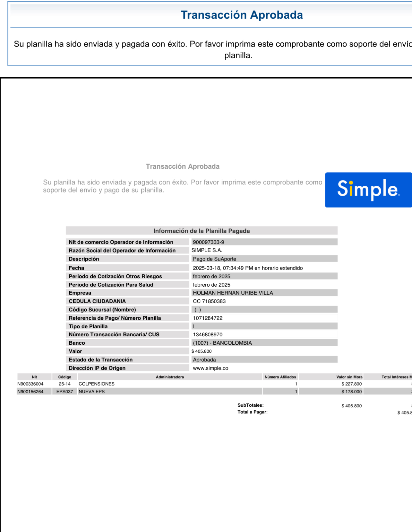Image resolution: width=412 pixels, height=532 pixels.
Task: Click the Valor sin Mora column header
Action: point(349,377)
